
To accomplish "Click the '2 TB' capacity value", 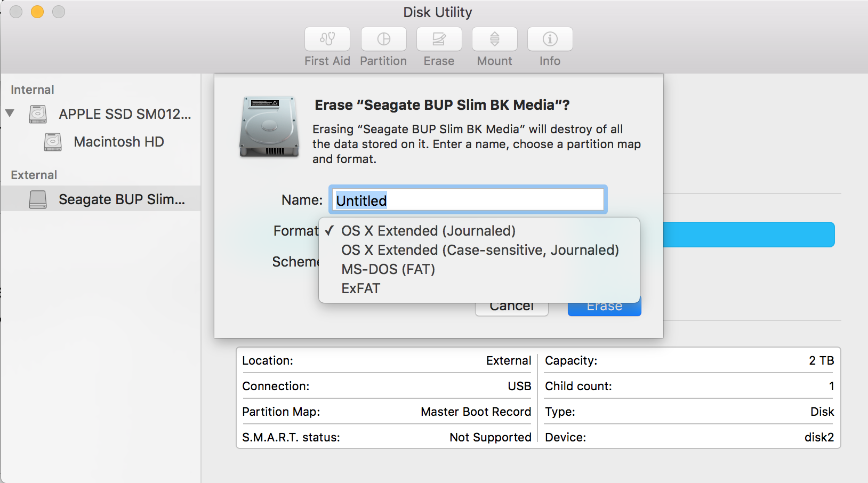I will click(x=821, y=360).
